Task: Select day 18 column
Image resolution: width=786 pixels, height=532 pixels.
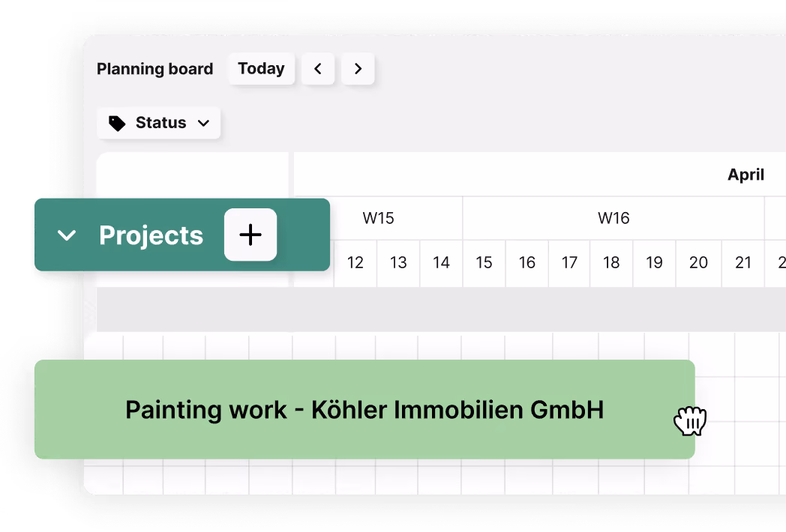Action: [611, 263]
